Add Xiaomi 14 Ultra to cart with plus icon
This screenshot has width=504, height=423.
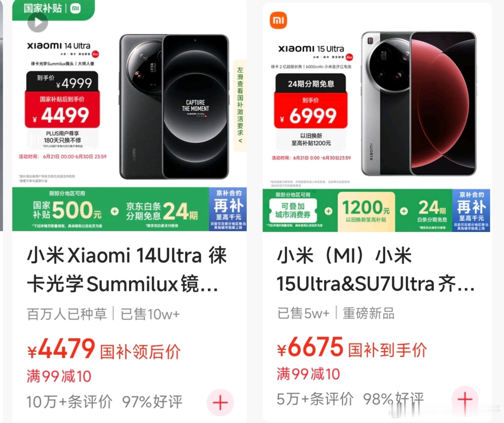220,402
